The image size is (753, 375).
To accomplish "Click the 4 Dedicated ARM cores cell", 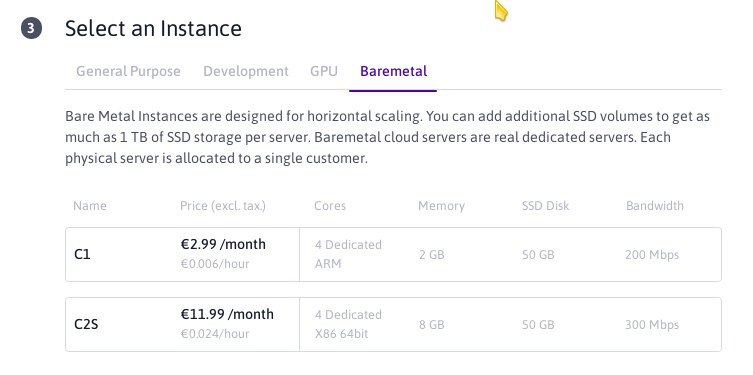I will click(x=348, y=254).
